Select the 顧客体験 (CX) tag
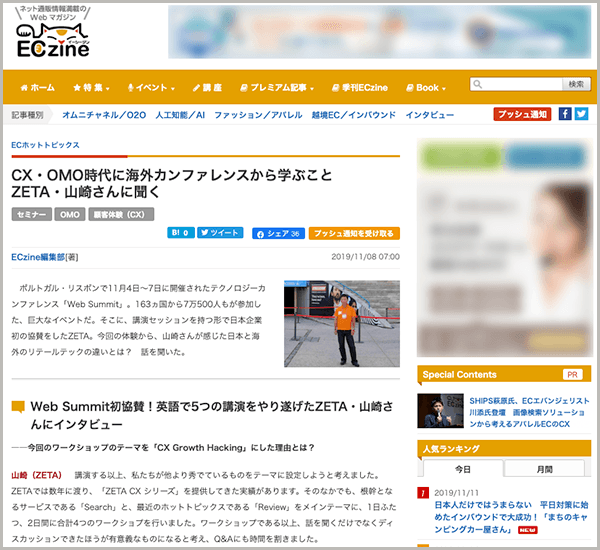Viewport: 600px width, 550px height. coord(121,214)
